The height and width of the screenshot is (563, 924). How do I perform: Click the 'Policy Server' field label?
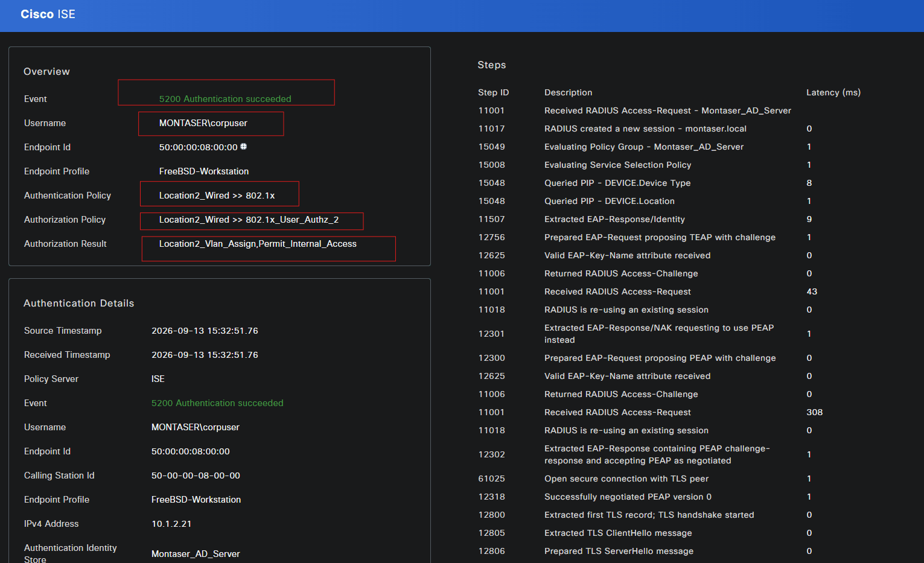click(x=51, y=379)
